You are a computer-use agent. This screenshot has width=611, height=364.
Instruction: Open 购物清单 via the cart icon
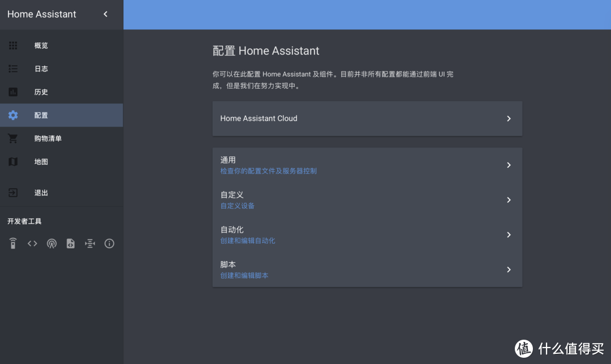pos(12,138)
